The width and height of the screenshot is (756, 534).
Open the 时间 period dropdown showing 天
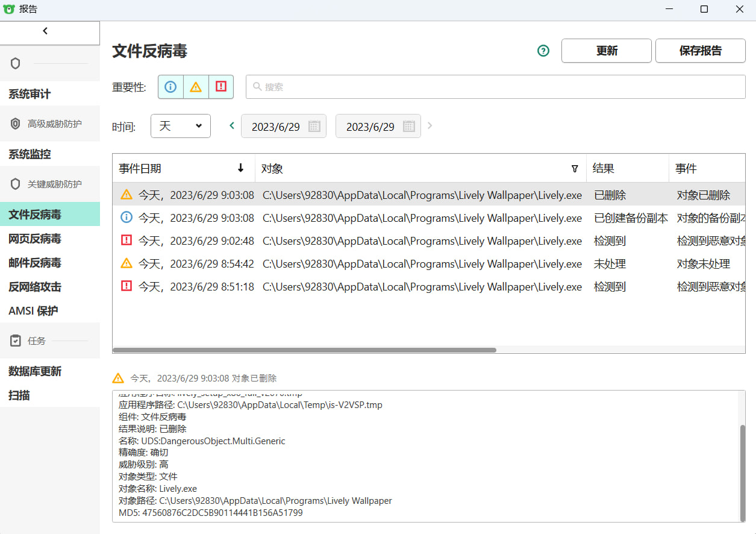[180, 126]
